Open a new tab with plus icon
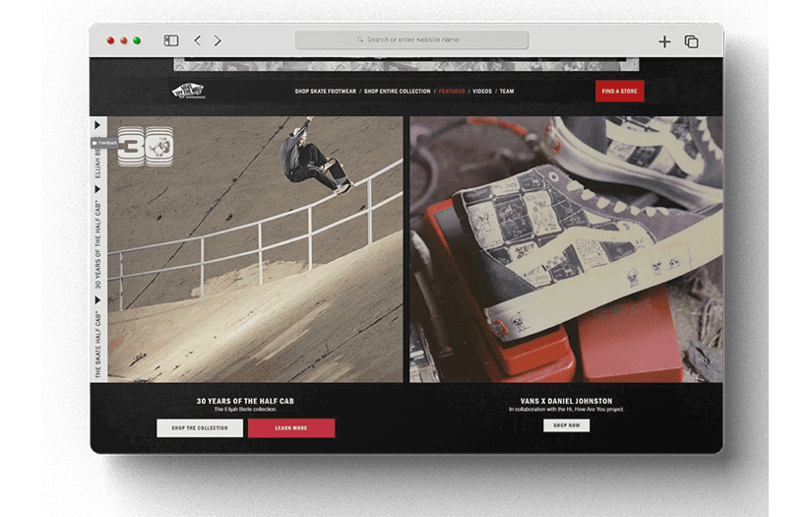Viewport: 812px width, 517px height. tap(664, 41)
